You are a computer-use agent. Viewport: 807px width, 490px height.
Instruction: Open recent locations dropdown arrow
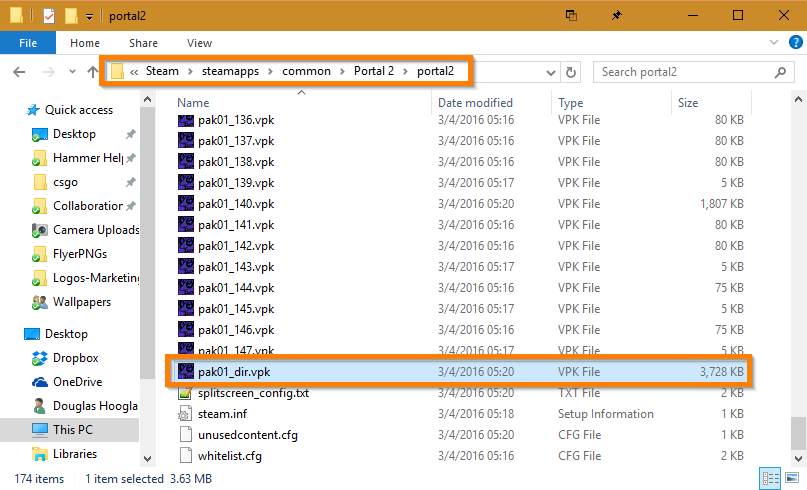(72, 72)
